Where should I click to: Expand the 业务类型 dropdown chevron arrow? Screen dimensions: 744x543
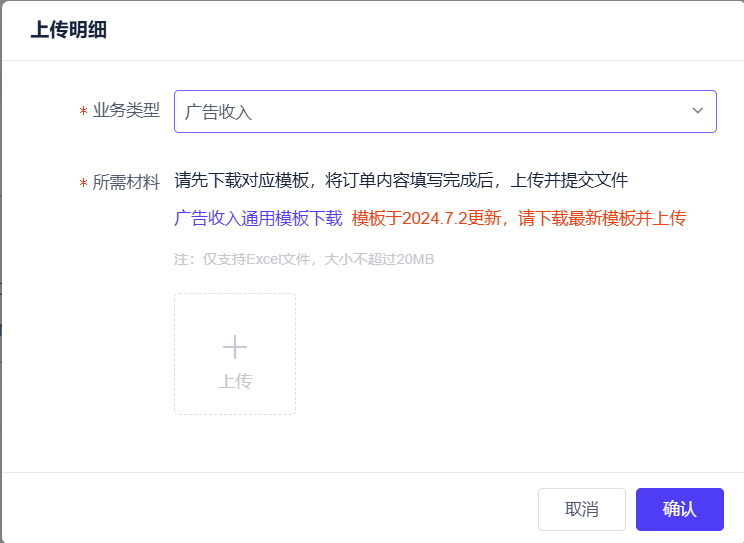(697, 111)
